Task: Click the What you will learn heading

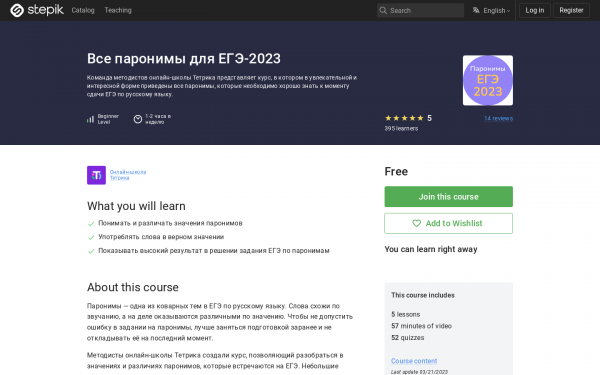Action: click(136, 206)
